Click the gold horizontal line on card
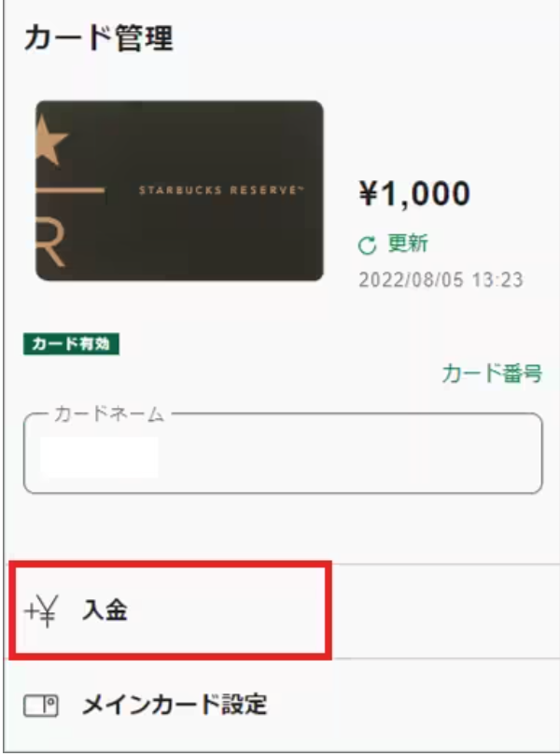 [x=70, y=190]
